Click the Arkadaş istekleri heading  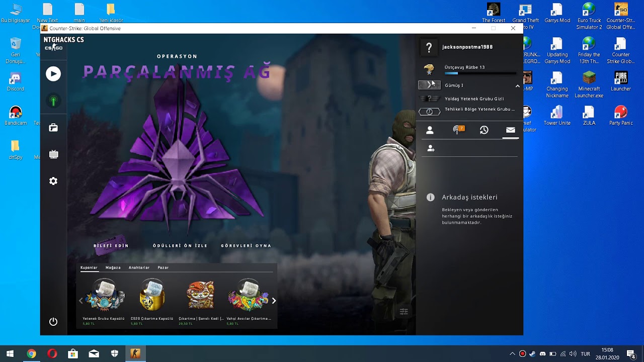tap(469, 197)
